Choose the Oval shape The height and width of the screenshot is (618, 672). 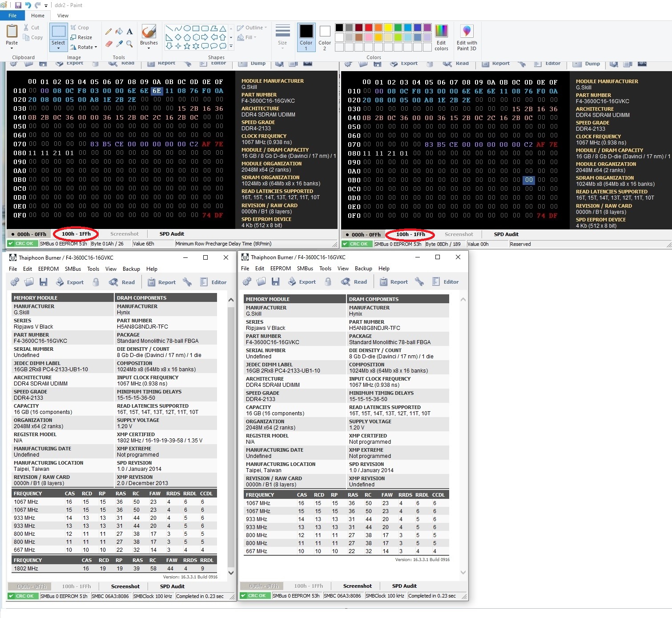click(x=187, y=28)
